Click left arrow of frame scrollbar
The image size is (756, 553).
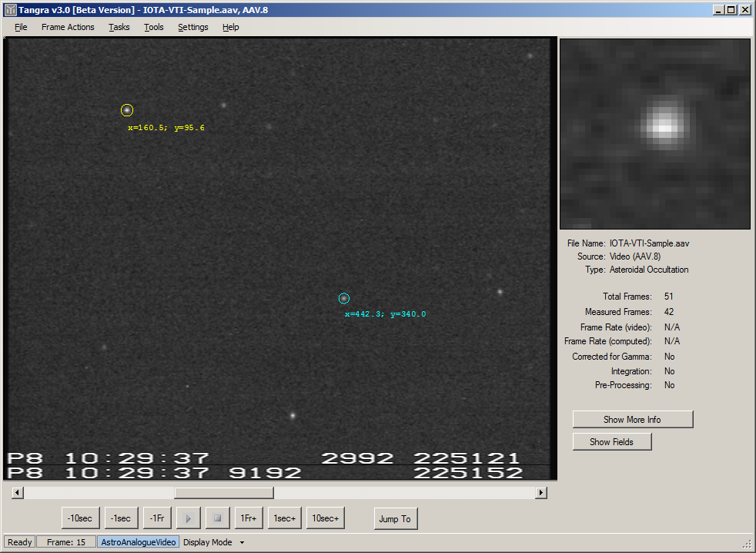[18, 493]
